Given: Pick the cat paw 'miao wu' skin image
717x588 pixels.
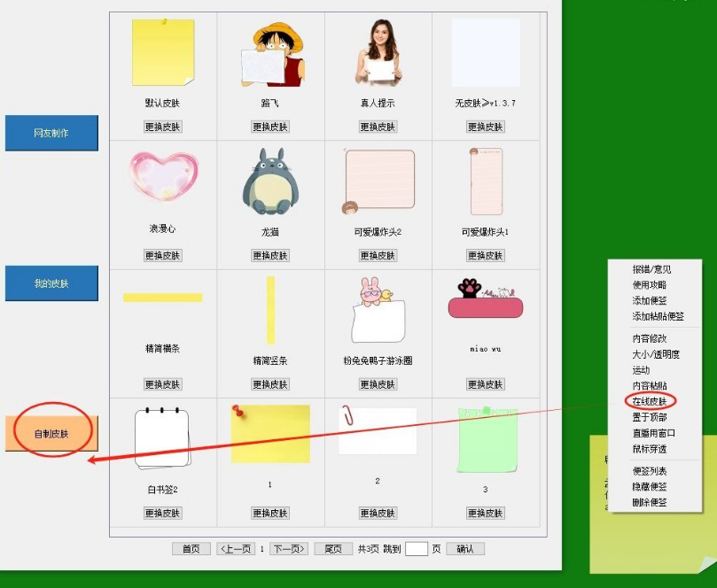Looking at the screenshot, I should point(485,300).
